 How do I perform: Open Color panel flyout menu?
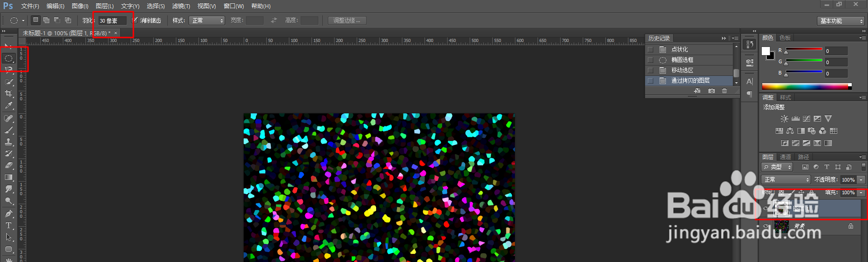click(x=863, y=38)
